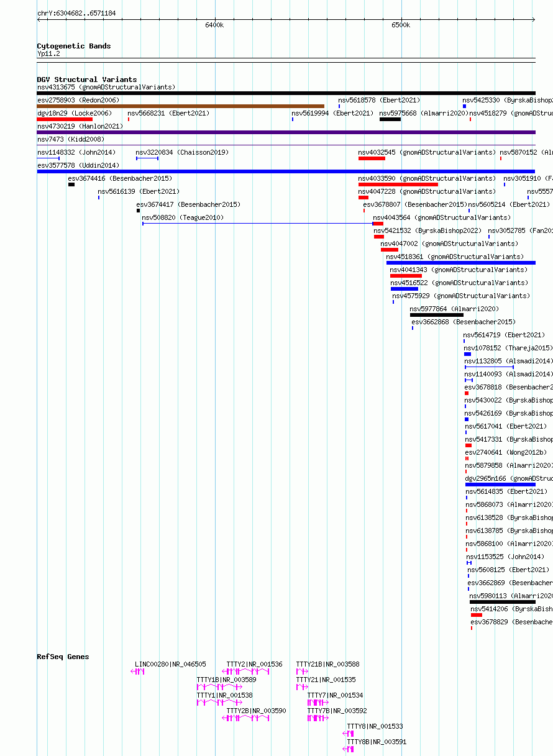
Task: Open variant nsv4313675 (gnomADStructuralVariants) label
Action: coord(106,87)
